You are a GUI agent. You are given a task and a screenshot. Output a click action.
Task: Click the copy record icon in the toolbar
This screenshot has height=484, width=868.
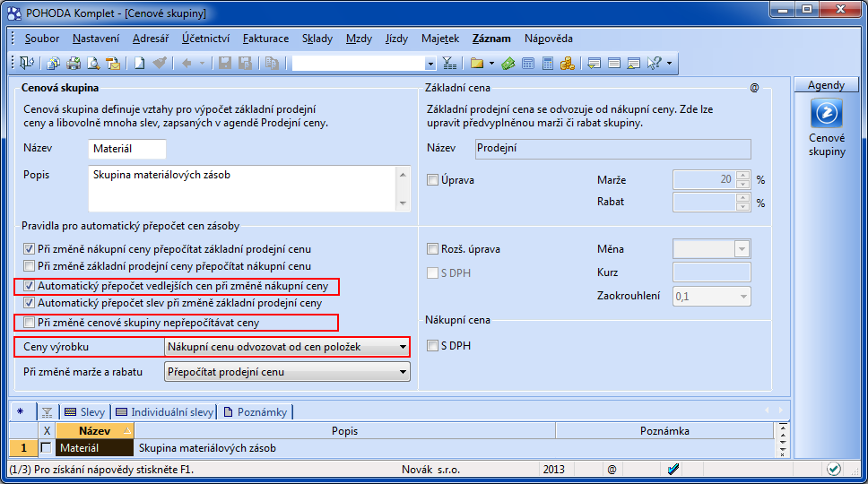coord(271,64)
